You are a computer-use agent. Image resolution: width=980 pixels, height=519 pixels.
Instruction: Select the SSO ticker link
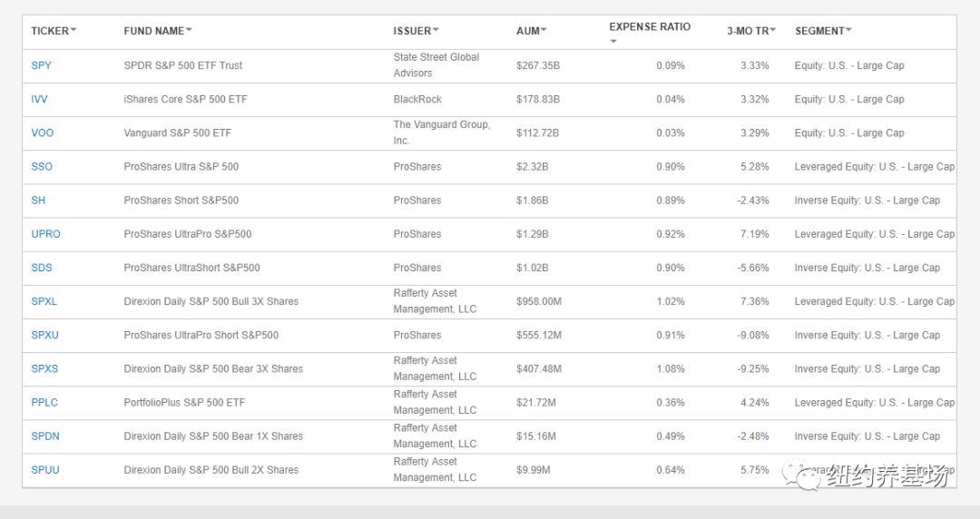[x=42, y=166]
